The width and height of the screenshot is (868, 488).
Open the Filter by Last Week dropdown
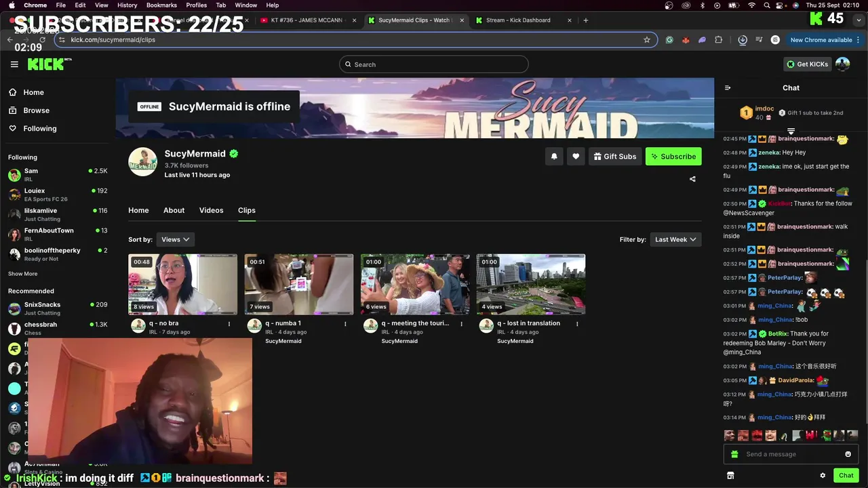(x=675, y=239)
